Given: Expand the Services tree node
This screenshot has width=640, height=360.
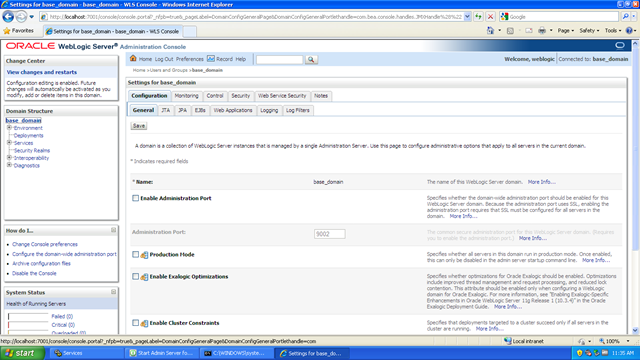Looking at the screenshot, I should coord(9,143).
